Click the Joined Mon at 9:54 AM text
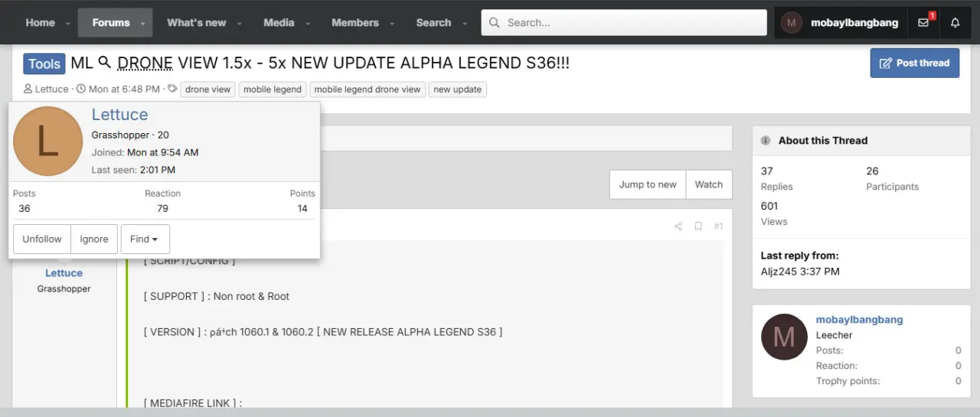 click(x=145, y=152)
